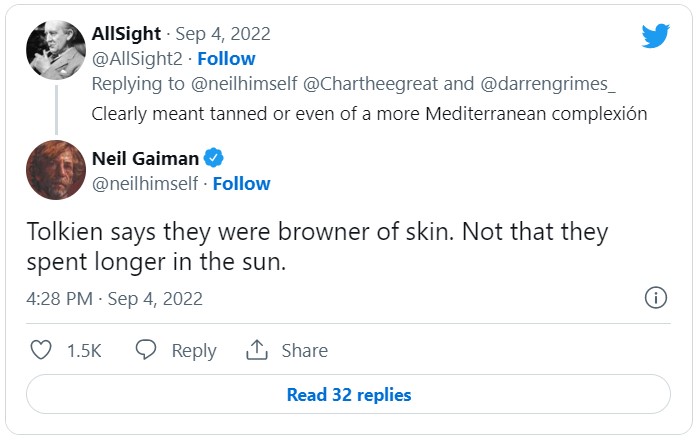Click the Reply text label
Screen dimensions: 699x443
pyautogui.click(x=194, y=350)
